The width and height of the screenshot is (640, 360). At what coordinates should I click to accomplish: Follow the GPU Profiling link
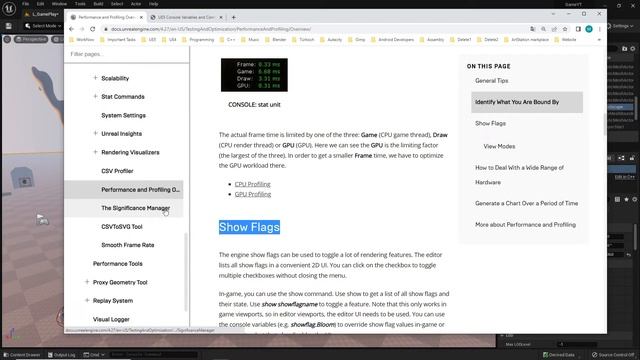coord(253,194)
